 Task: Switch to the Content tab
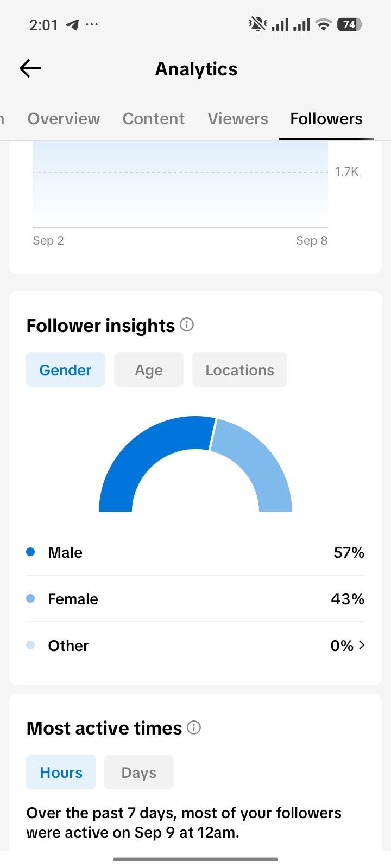pos(154,119)
